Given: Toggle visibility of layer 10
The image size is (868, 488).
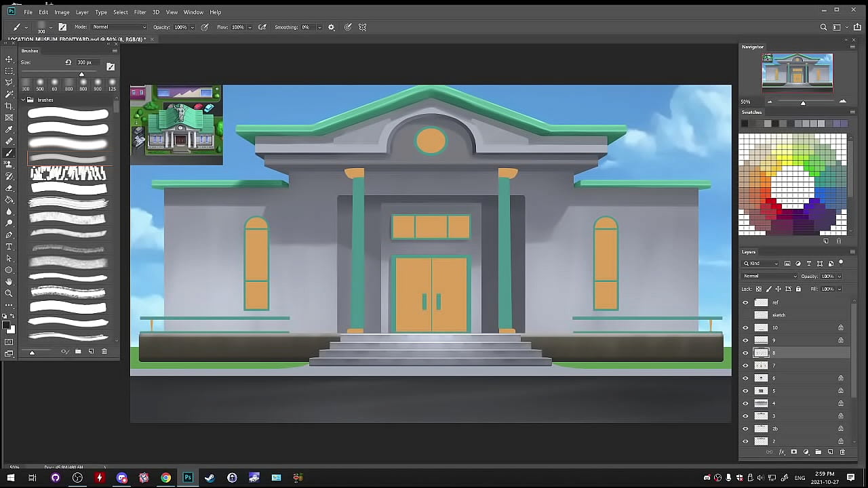Looking at the screenshot, I should pos(745,328).
